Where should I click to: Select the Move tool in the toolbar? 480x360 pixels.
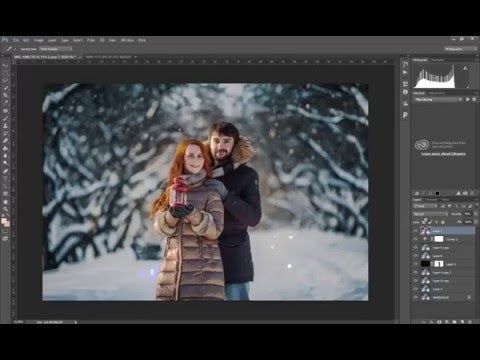coord(5,65)
